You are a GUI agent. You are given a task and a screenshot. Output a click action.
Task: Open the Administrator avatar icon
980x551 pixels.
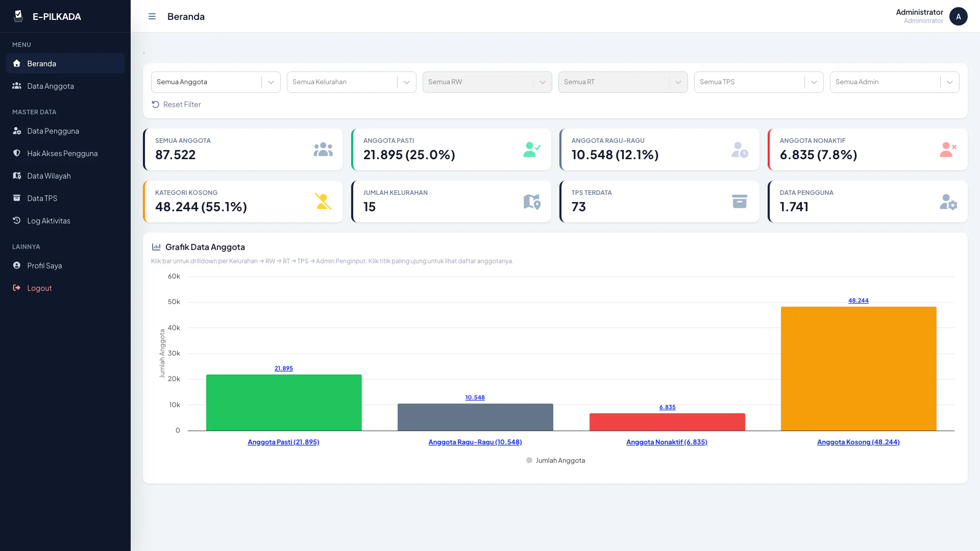coord(958,16)
